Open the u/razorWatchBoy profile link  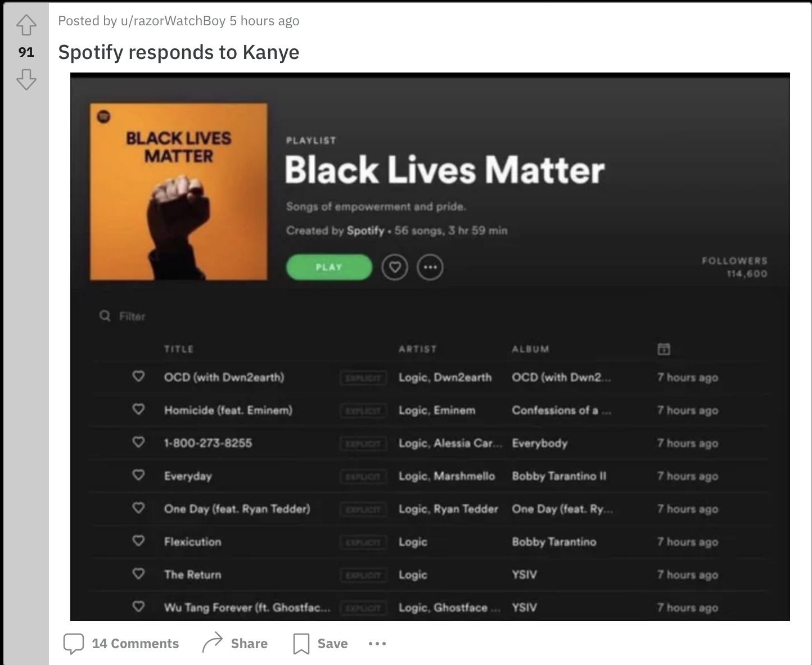tap(173, 21)
